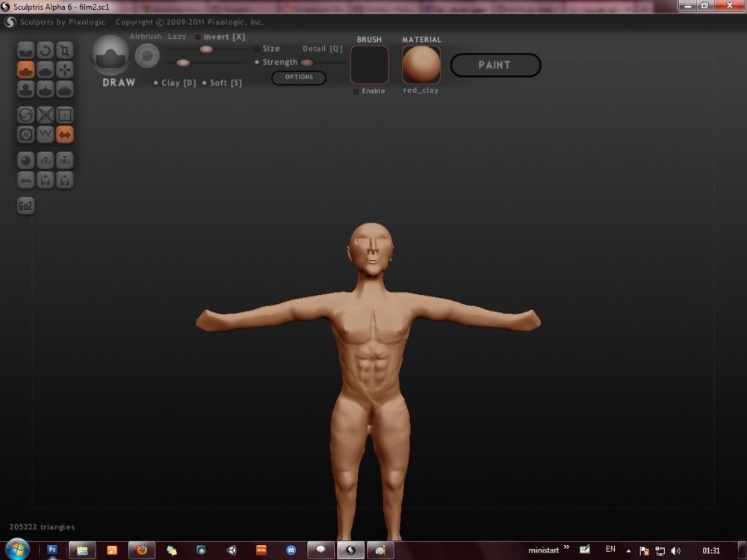The image size is (747, 560).
Task: Toggle the Symmetry button with double arrow
Action: click(x=65, y=134)
